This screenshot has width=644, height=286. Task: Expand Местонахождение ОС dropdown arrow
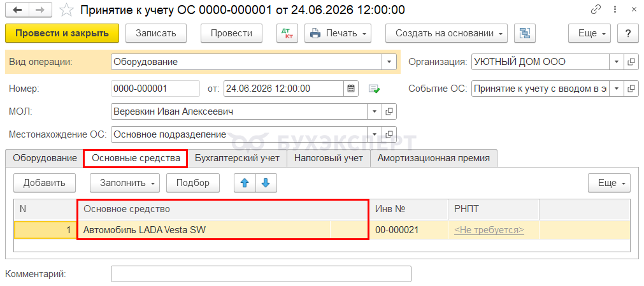[375, 134]
